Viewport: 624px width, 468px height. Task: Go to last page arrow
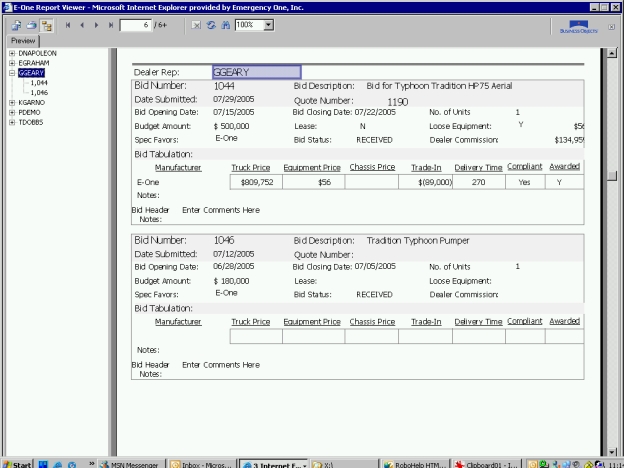tap(111, 25)
